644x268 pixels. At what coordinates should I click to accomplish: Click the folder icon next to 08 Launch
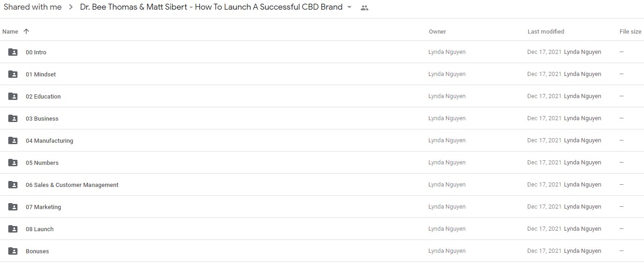click(13, 229)
